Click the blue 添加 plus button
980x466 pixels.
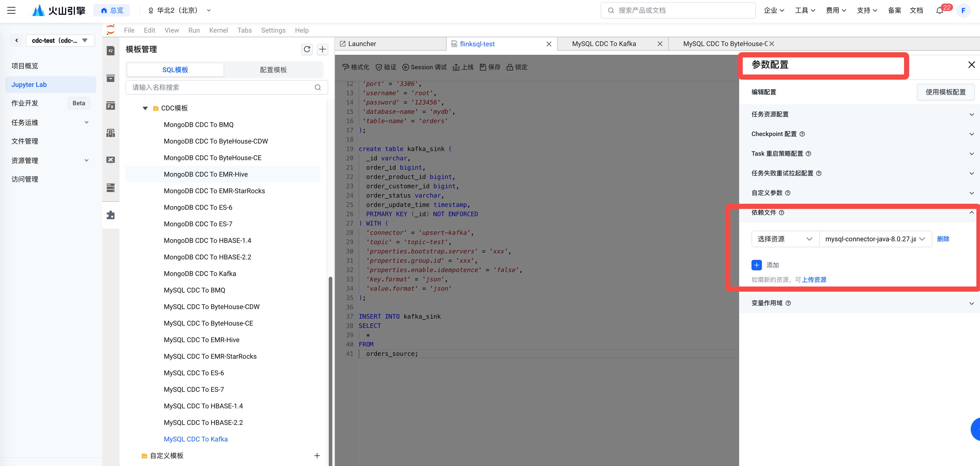756,265
